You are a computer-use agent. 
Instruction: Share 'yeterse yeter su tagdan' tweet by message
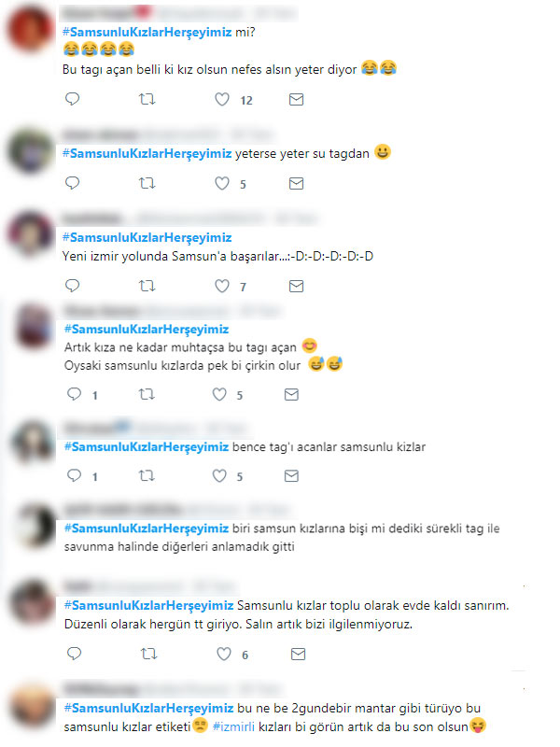click(296, 183)
